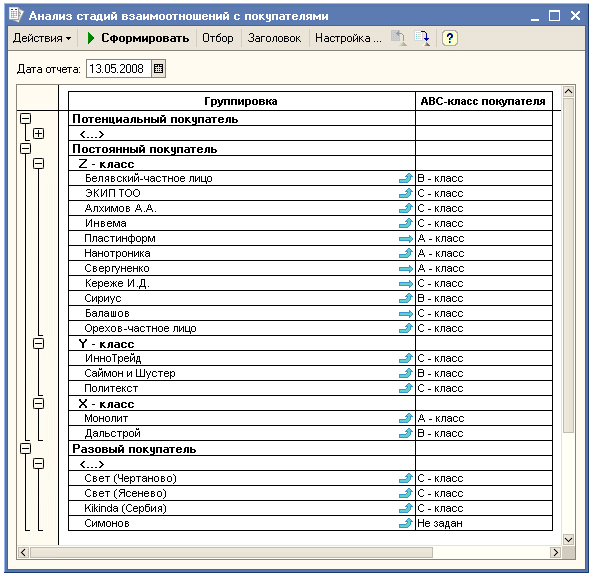Click the trend arrow in Сириус row
The image size is (593, 579).
[406, 298]
